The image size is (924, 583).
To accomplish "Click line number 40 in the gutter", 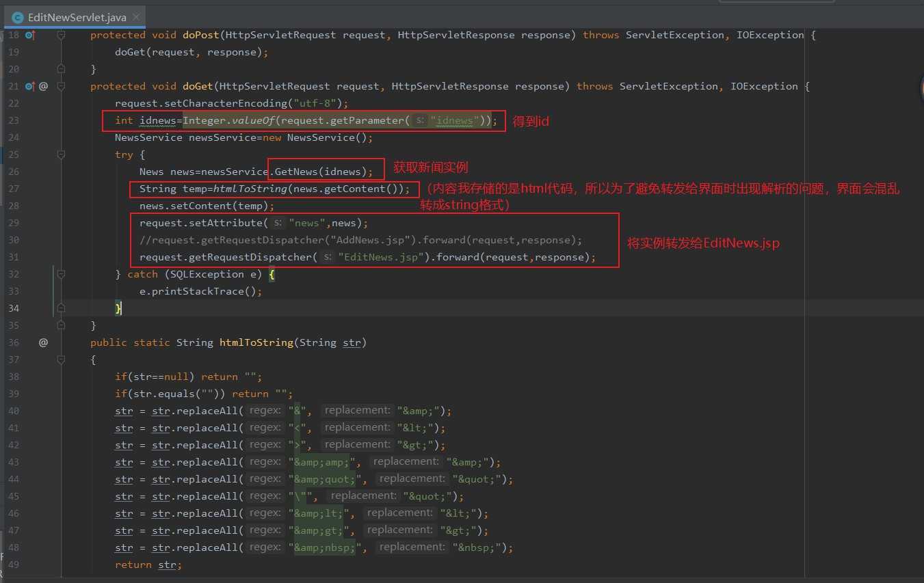I will tap(14, 411).
